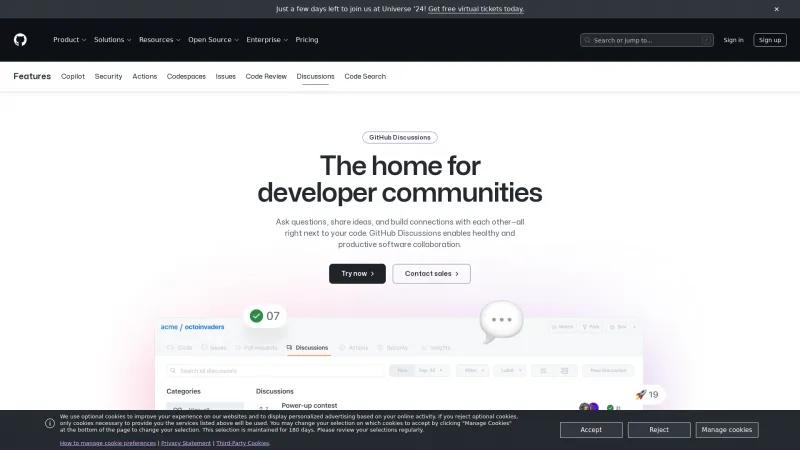The width and height of the screenshot is (800, 450).
Task: Go to the Issues feature tab
Action: [226, 77]
